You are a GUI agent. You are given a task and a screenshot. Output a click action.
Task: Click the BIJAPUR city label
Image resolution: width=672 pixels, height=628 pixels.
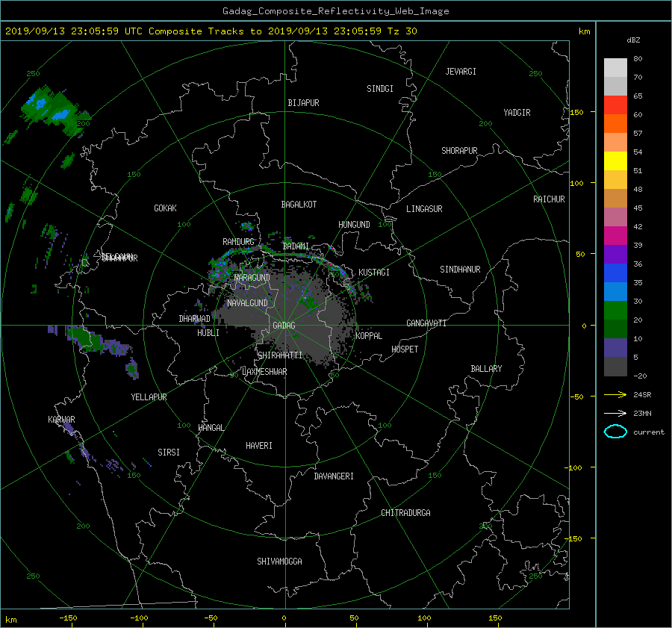click(303, 103)
